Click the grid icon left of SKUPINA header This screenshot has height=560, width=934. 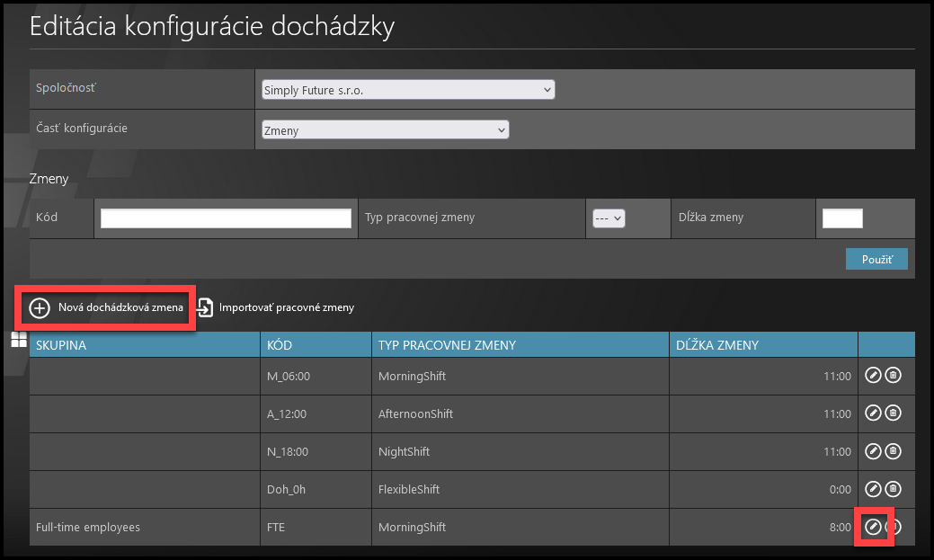(18, 339)
